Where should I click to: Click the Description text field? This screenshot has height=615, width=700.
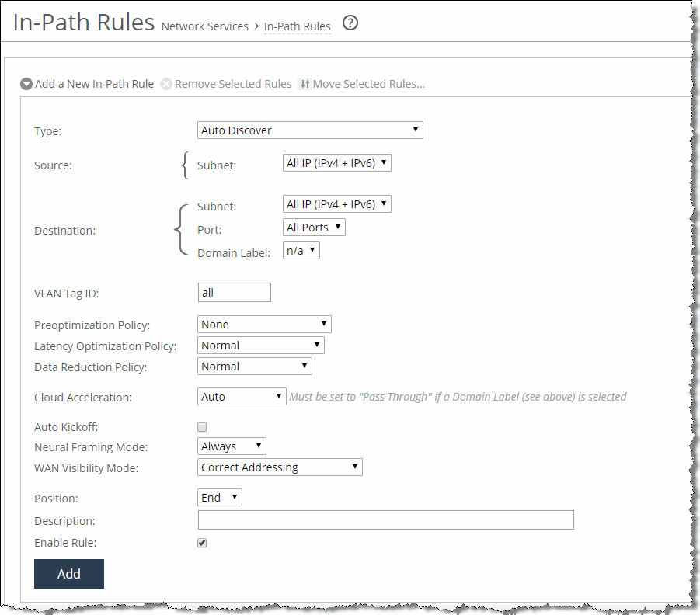point(385,520)
